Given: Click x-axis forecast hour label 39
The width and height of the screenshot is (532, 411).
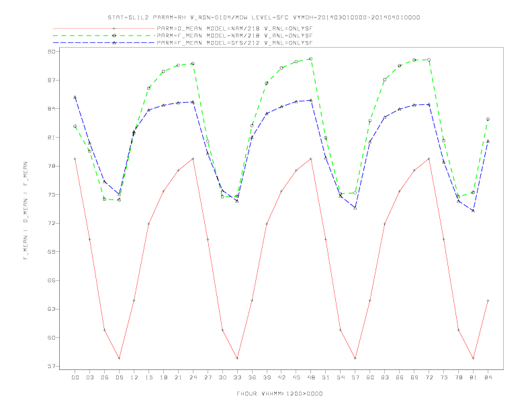Looking at the screenshot, I should point(267,377).
